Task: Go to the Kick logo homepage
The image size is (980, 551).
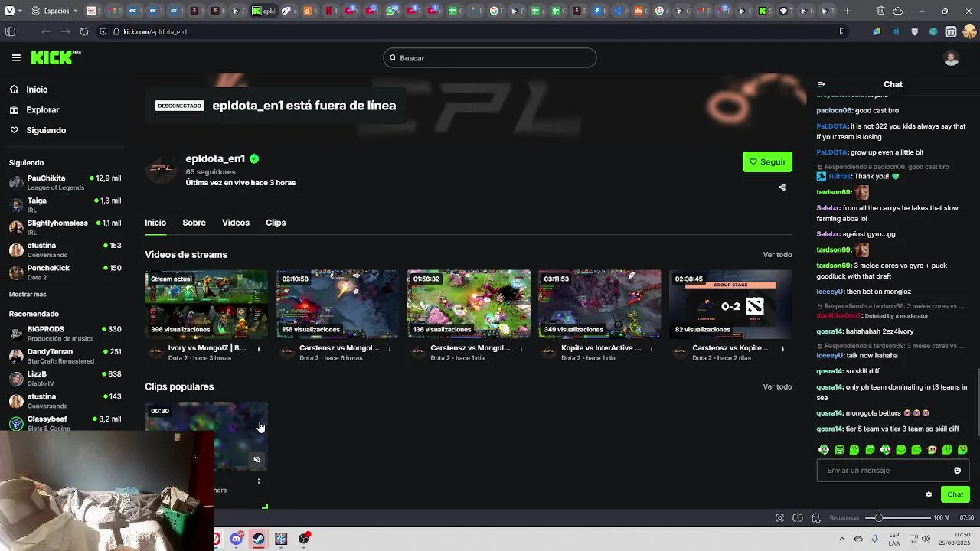Action: 56,57
